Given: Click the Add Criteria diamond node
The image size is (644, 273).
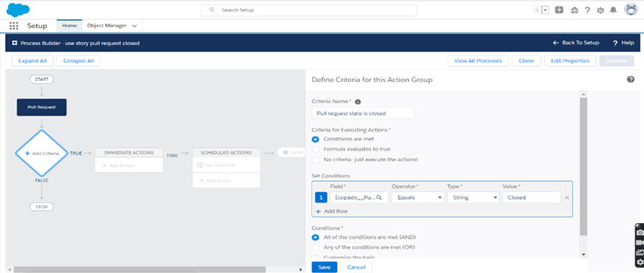Looking at the screenshot, I should click(42, 153).
